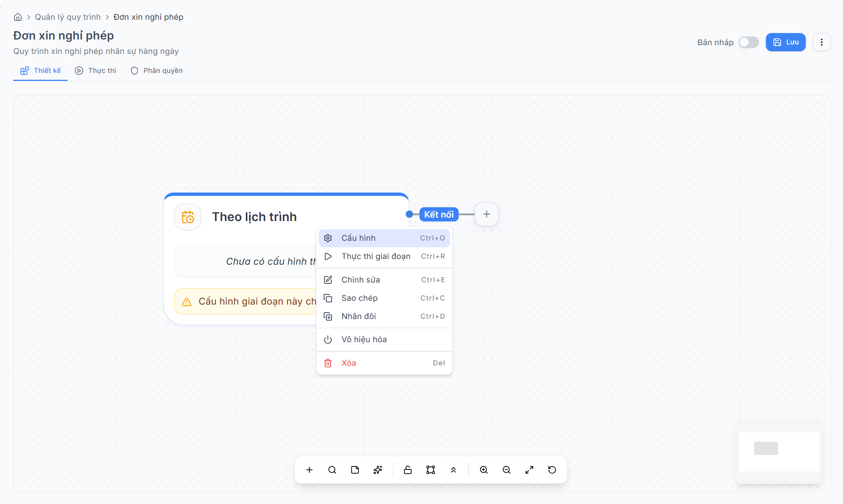Select Cấu hình from the context menu
Screen dimensions: 843x504
(x=384, y=238)
